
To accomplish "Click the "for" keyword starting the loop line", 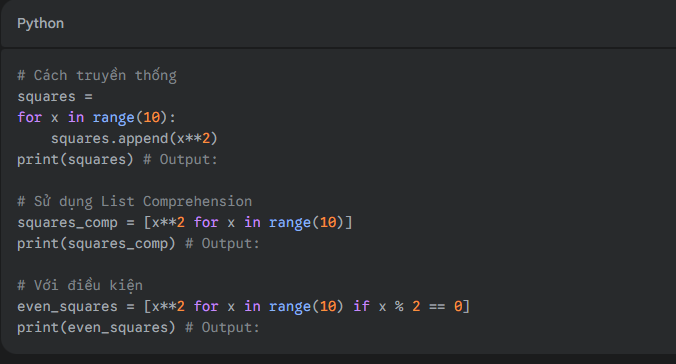I will tap(30, 117).
